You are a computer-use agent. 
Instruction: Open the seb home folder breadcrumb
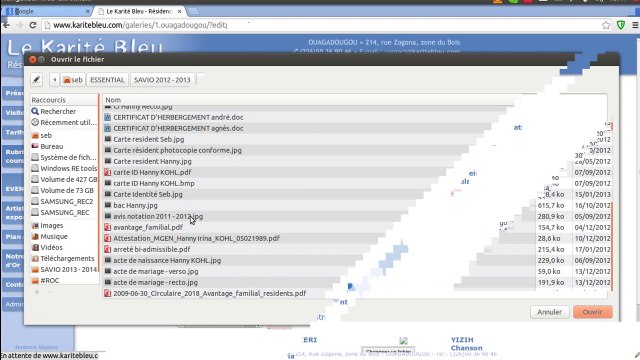click(x=73, y=80)
